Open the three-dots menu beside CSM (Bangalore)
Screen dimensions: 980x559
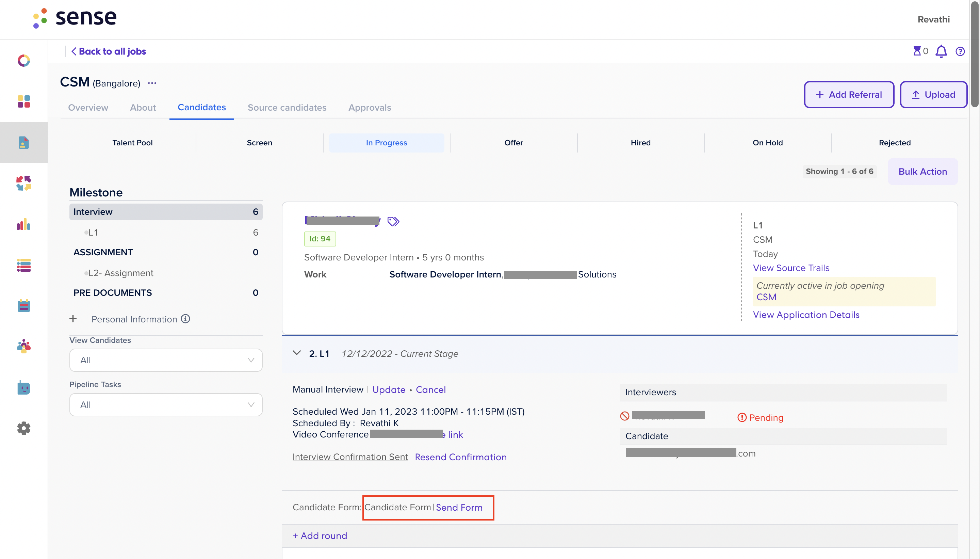[x=152, y=83]
